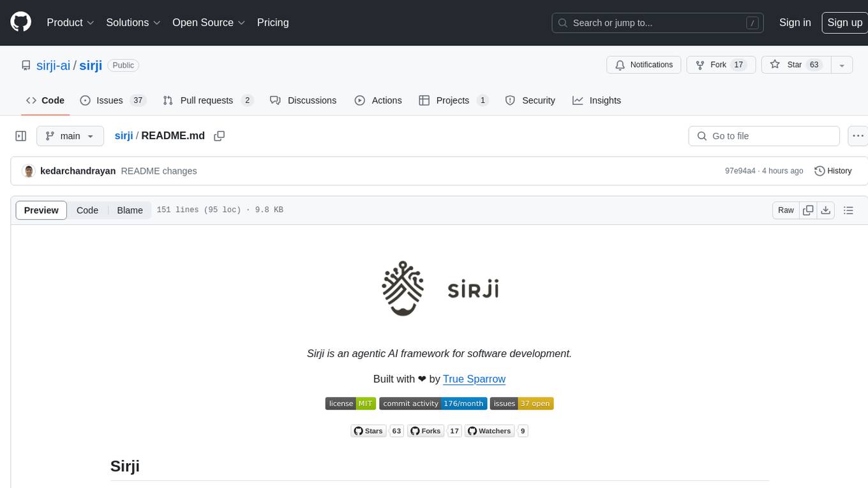The width and height of the screenshot is (868, 488).
Task: Expand the Solutions menu
Action: point(133,22)
